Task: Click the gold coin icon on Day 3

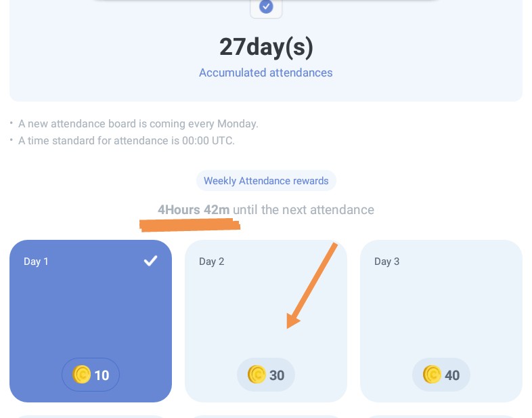Action: tap(432, 375)
